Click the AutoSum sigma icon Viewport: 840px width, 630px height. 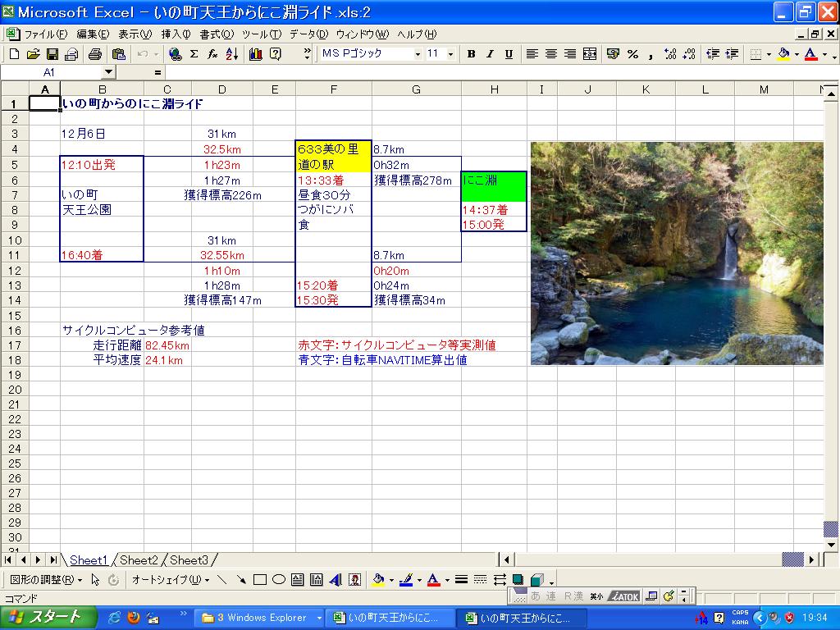pos(194,54)
